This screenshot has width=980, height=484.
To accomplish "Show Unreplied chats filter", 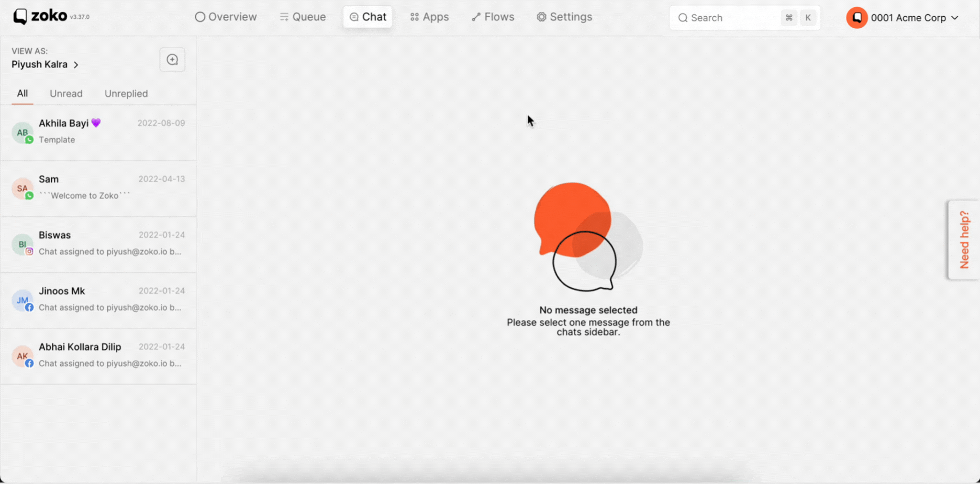I will pyautogui.click(x=126, y=94).
